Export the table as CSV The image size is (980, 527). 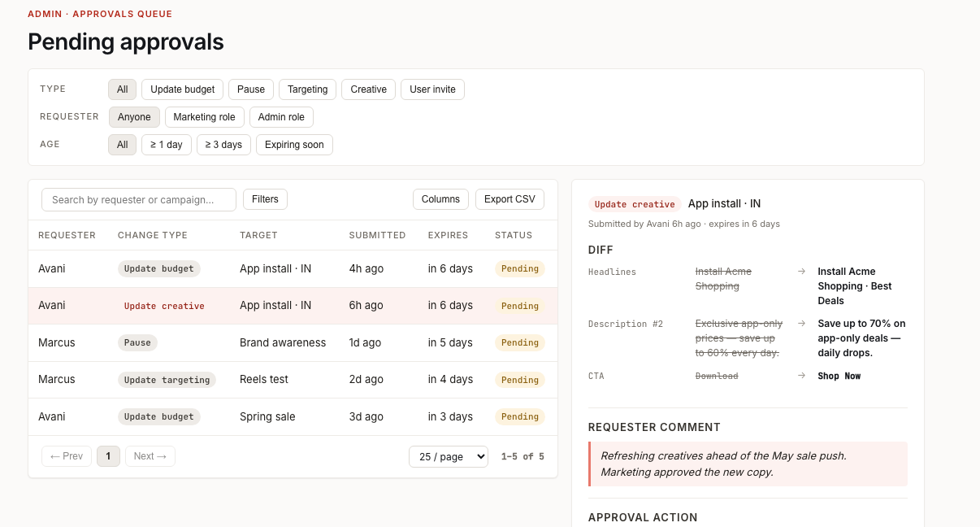coord(510,199)
